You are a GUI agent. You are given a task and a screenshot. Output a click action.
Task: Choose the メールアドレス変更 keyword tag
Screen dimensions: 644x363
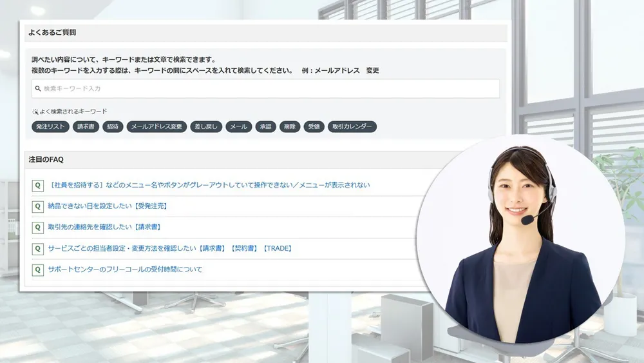pos(156,126)
